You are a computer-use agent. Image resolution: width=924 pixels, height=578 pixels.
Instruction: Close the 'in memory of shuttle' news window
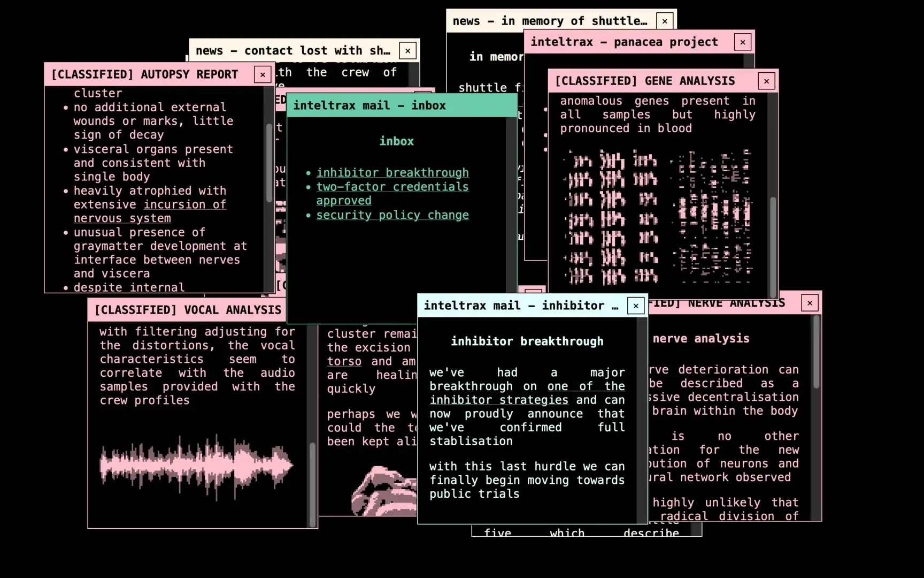(665, 21)
